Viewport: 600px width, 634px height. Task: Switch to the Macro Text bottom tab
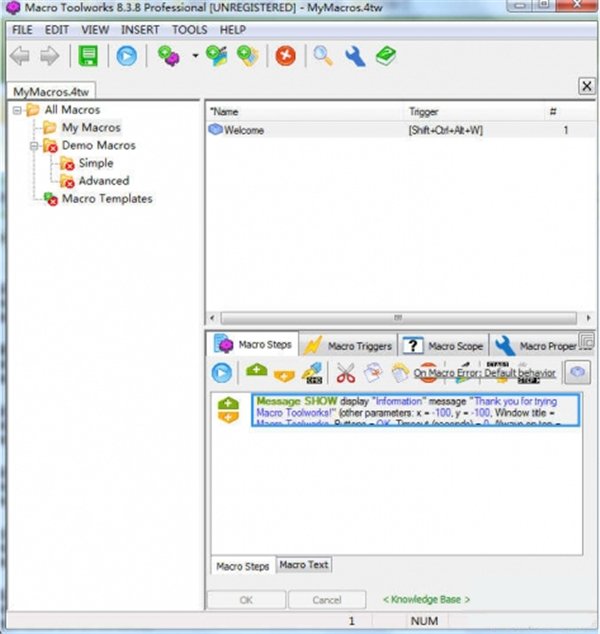click(x=304, y=566)
